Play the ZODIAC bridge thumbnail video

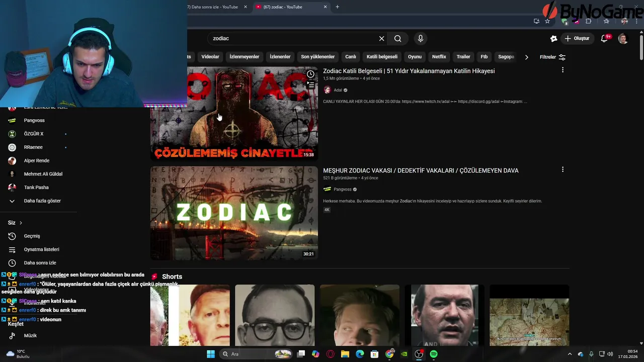point(234,213)
